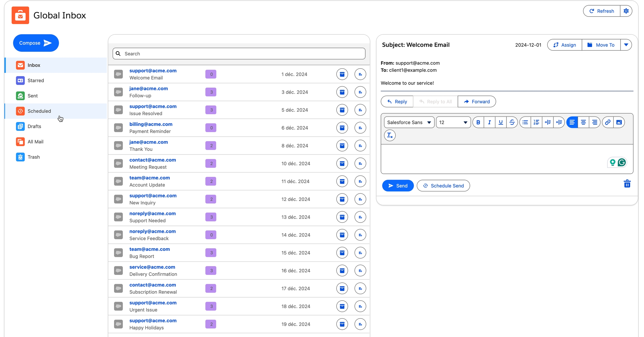The height and width of the screenshot is (337, 644).
Task: Archive the Follow-up email from jane@acme.com
Action: [x=342, y=92]
